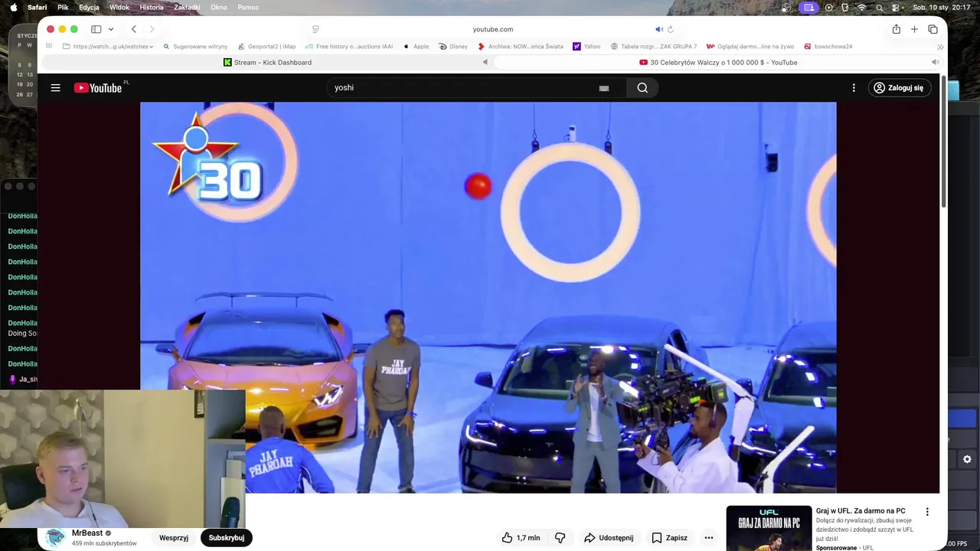Expand the watches bookmark folder dropdown
980x551 pixels.
[108, 47]
